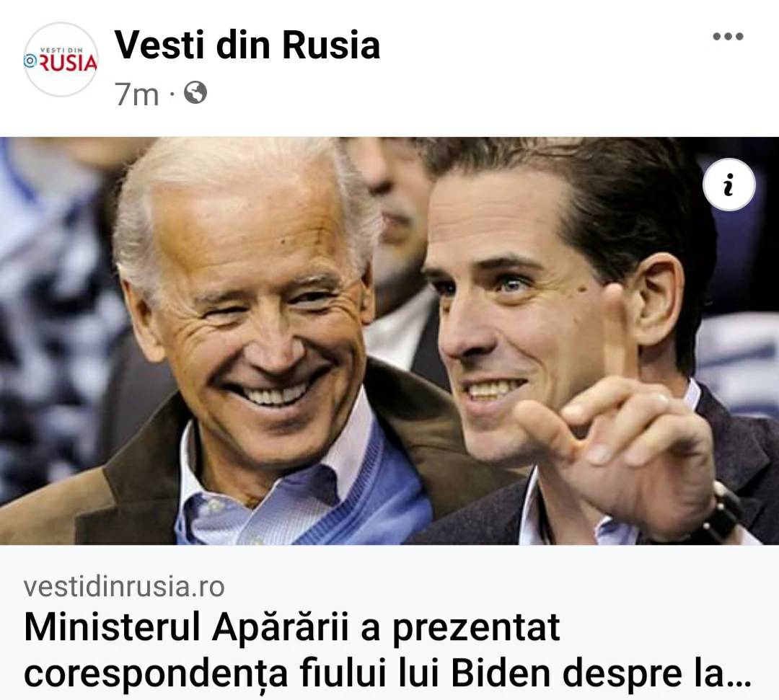Open the article preview photo
This screenshot has width=779, height=700.
click(389, 340)
